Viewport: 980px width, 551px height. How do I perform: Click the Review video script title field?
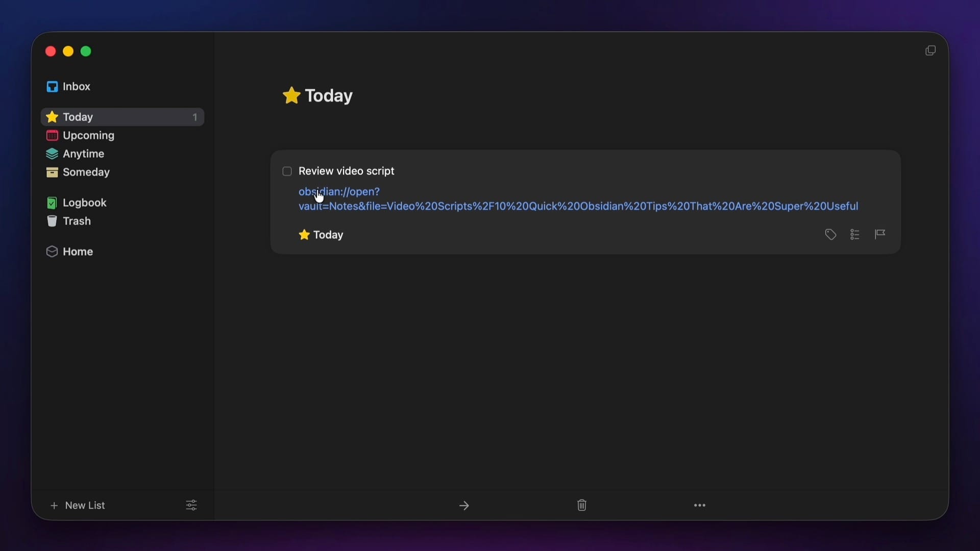pos(347,171)
